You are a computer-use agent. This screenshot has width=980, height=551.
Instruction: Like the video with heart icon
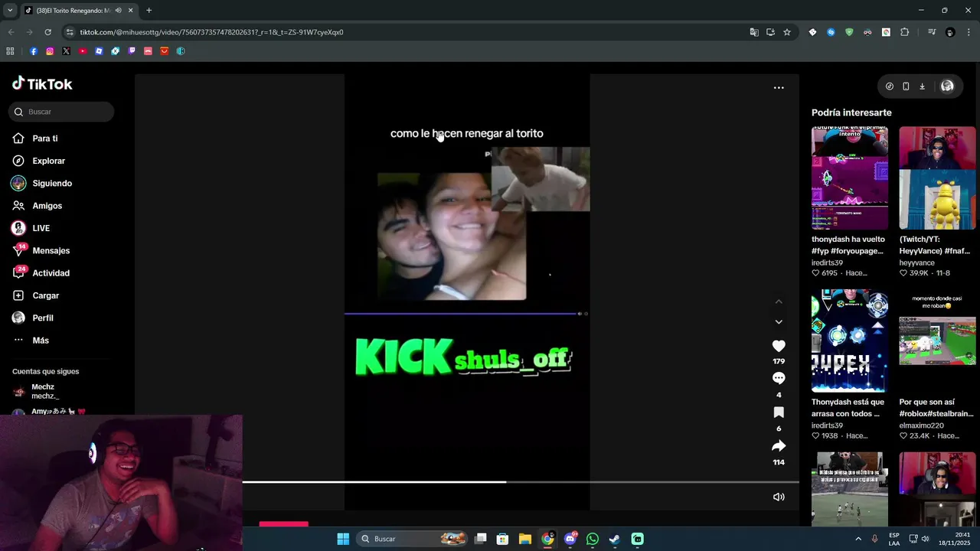(779, 346)
